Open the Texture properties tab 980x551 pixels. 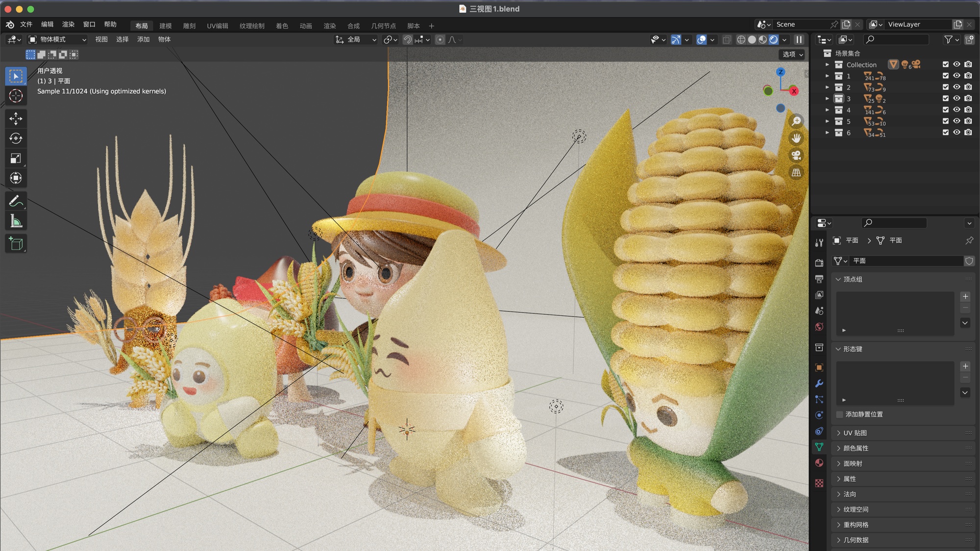[x=819, y=483]
